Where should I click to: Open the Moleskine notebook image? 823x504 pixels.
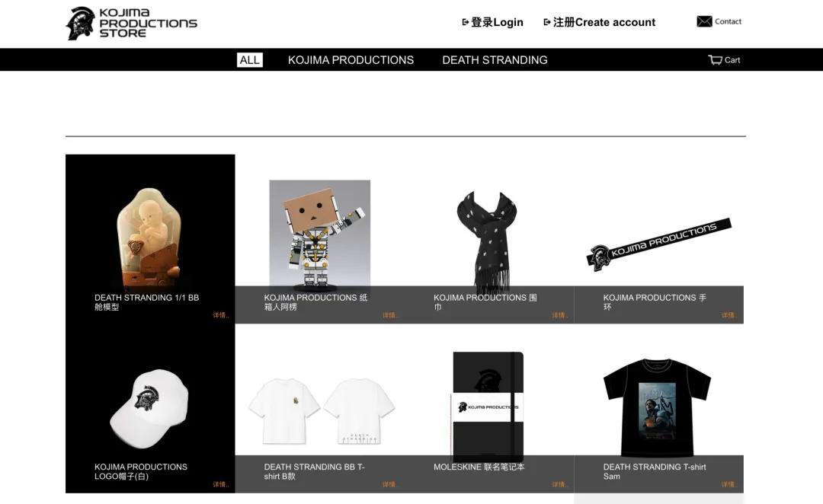[488, 407]
